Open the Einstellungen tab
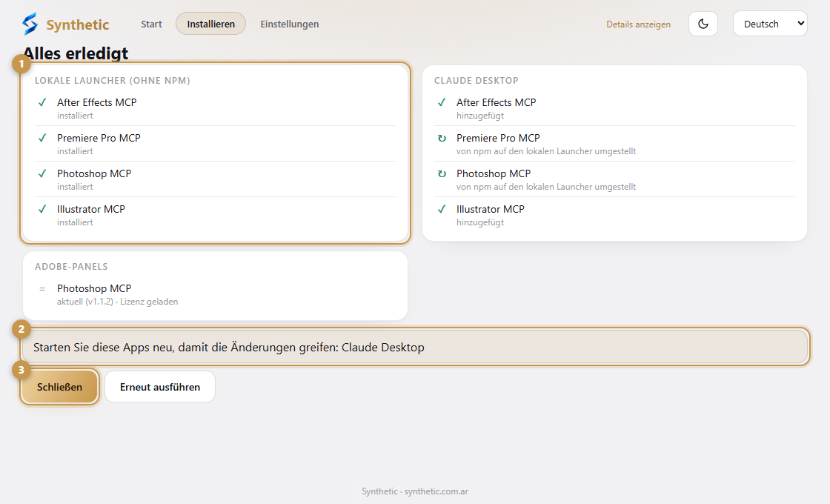 pyautogui.click(x=290, y=24)
